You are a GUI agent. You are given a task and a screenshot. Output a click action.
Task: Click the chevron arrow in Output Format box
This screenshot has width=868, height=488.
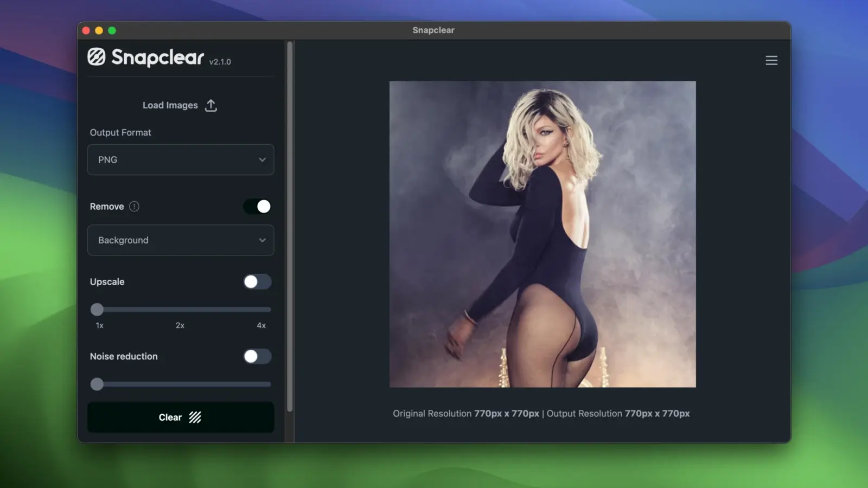point(262,159)
